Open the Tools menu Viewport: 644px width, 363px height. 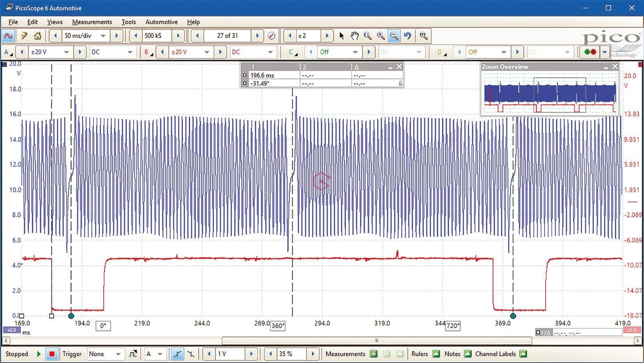click(129, 22)
